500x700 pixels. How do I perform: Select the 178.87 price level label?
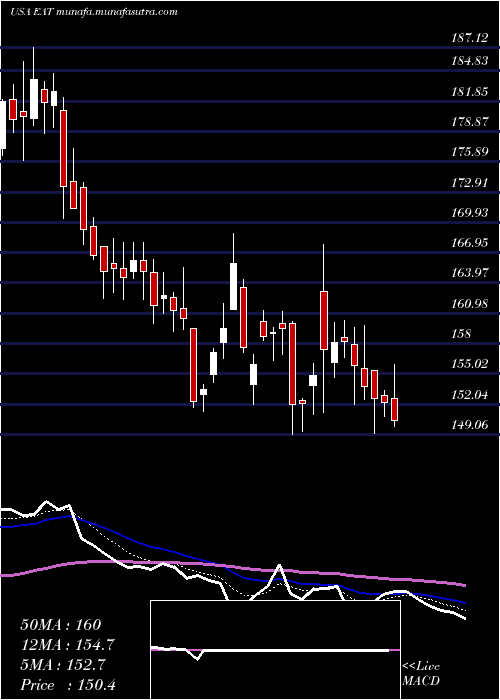tap(470, 122)
